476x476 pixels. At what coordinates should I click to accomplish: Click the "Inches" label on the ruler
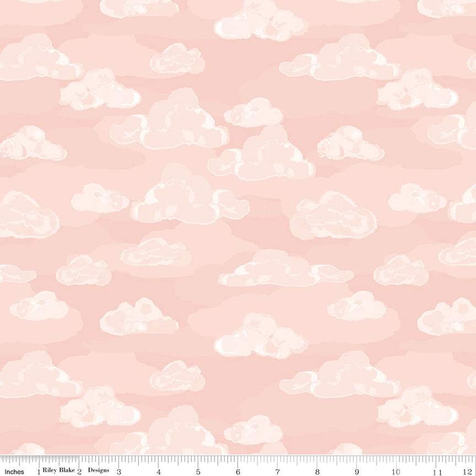[14, 472]
